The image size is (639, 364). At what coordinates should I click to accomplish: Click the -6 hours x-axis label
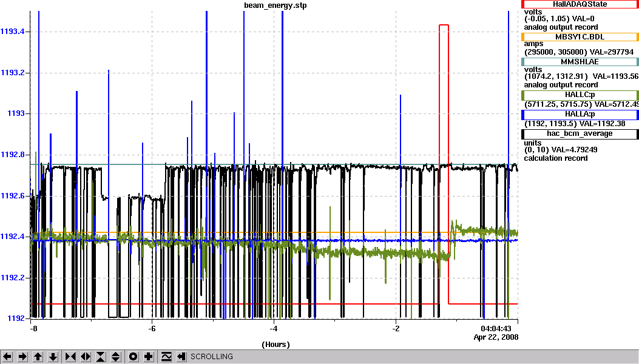[152, 329]
